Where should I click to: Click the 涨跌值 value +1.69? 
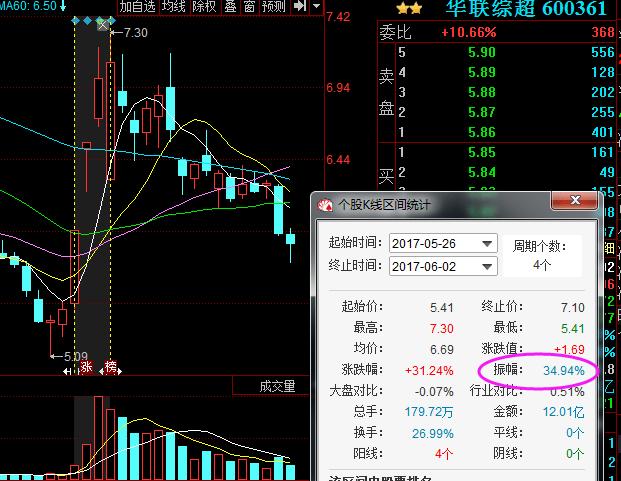569,350
